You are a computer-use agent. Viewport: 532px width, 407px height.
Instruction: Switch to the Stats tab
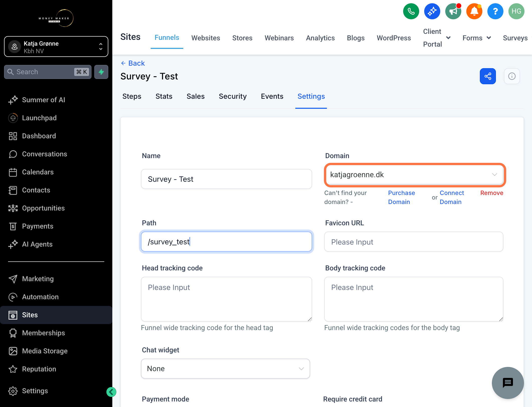pyautogui.click(x=164, y=96)
